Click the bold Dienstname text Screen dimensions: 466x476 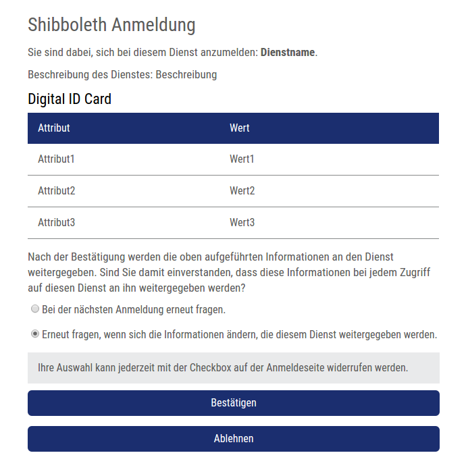tap(288, 52)
